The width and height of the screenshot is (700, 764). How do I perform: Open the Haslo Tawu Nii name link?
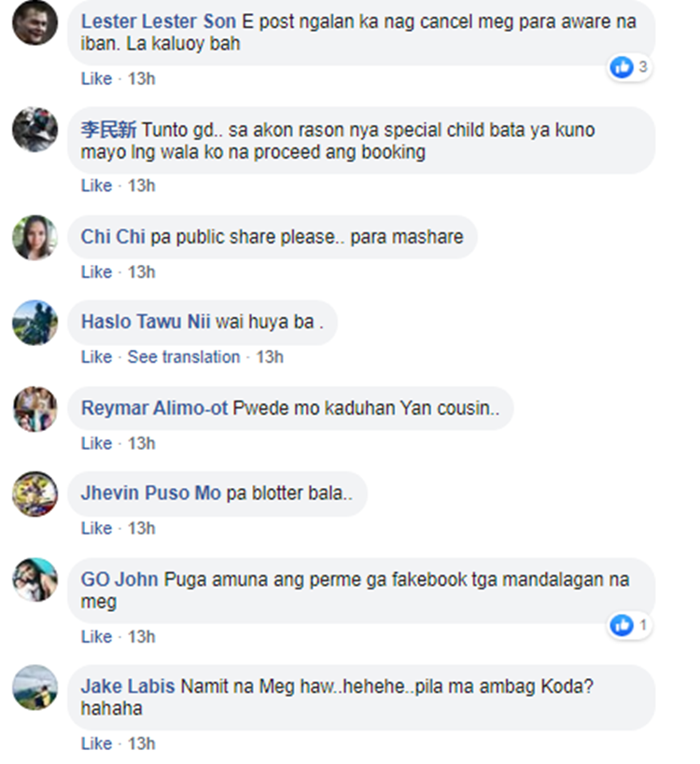pyautogui.click(x=146, y=322)
